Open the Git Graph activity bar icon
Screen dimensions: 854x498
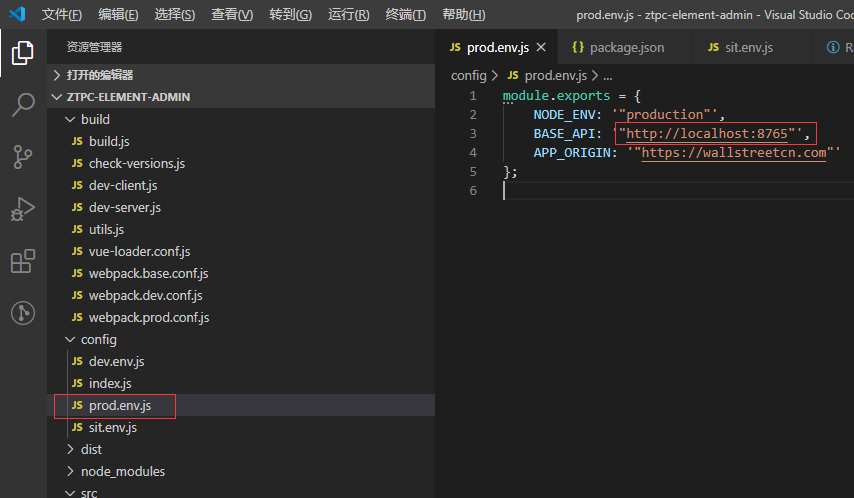point(23,313)
